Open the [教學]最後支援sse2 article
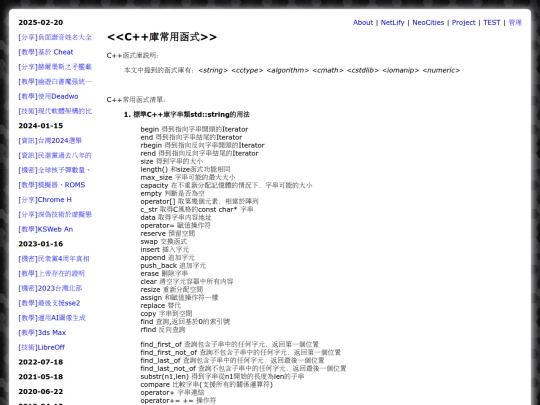This screenshot has height=405, width=540. (49, 303)
